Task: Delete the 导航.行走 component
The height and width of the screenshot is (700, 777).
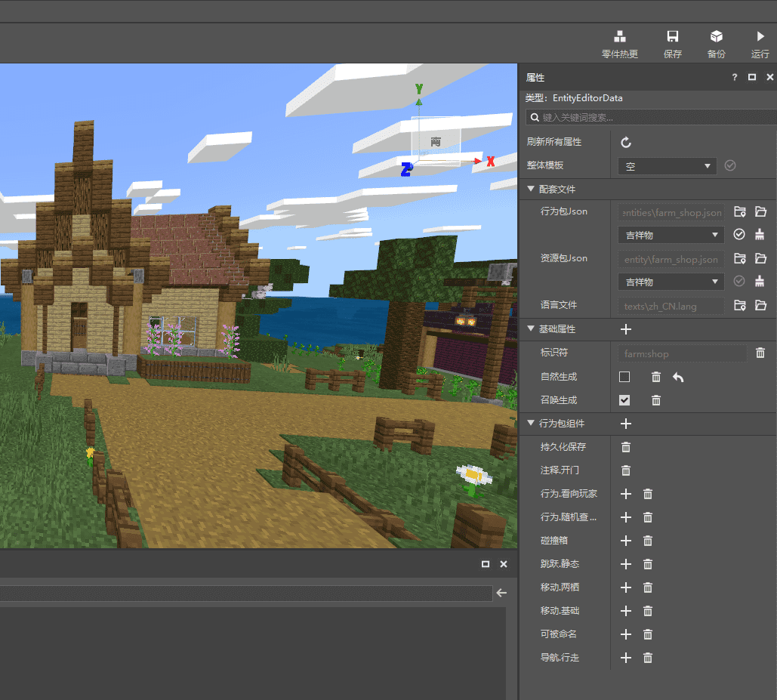Action: coord(648,658)
